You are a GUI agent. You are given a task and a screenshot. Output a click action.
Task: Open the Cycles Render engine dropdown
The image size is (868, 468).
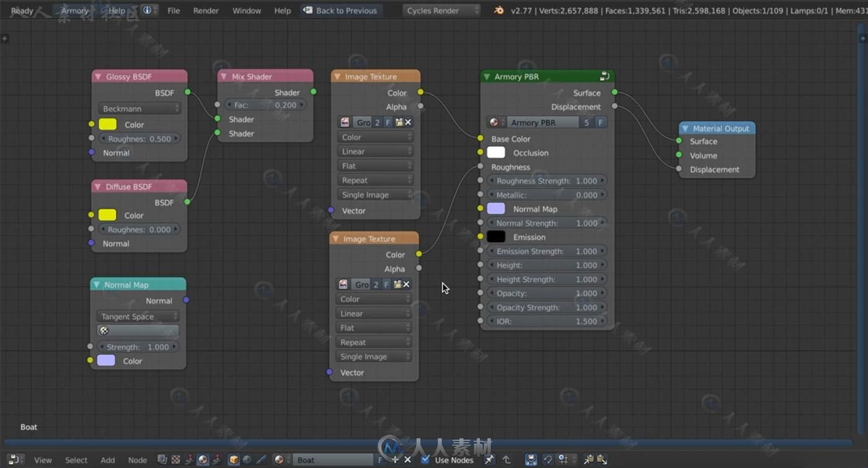point(441,11)
